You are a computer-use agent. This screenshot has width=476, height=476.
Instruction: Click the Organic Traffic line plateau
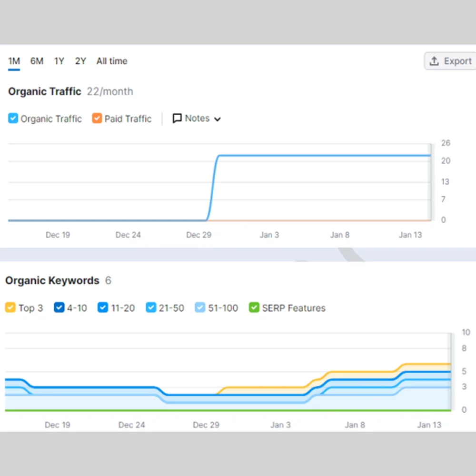coord(324,155)
